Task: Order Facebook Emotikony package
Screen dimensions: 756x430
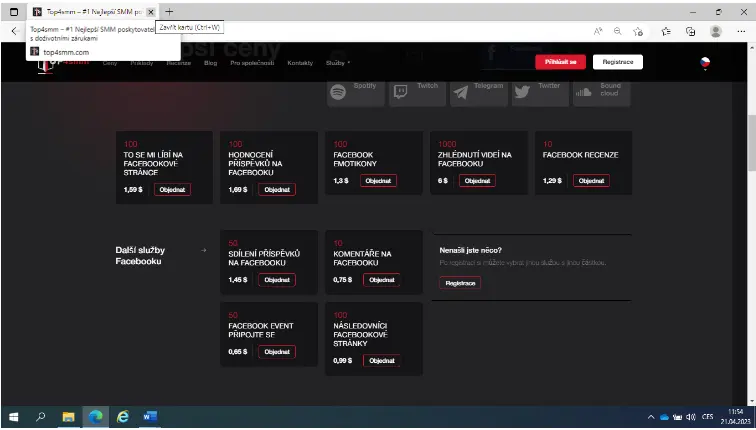Action: (x=378, y=181)
